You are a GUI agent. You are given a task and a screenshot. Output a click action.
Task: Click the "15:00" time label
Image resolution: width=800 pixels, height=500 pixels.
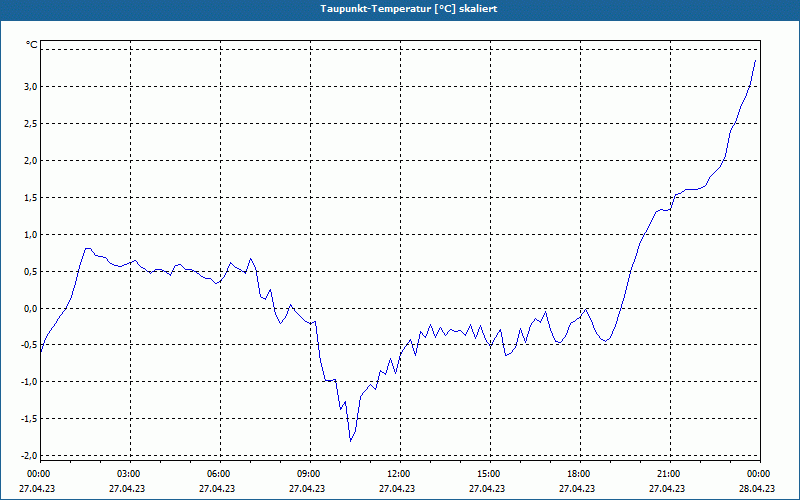tap(490, 474)
